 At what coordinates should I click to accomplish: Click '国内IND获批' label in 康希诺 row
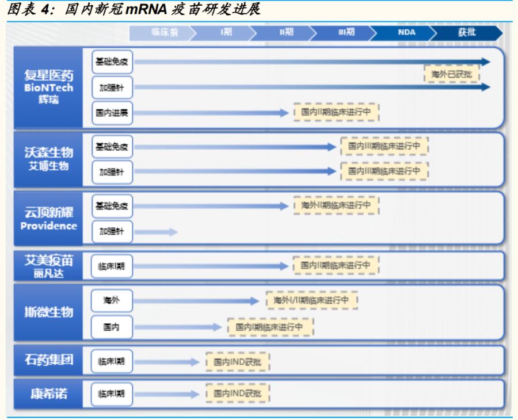click(x=238, y=394)
